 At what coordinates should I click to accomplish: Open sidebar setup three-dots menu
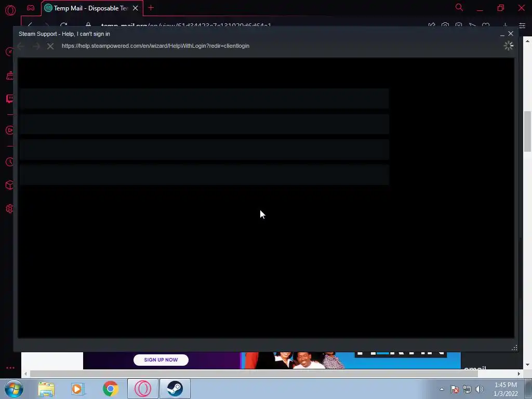pyautogui.click(x=10, y=368)
